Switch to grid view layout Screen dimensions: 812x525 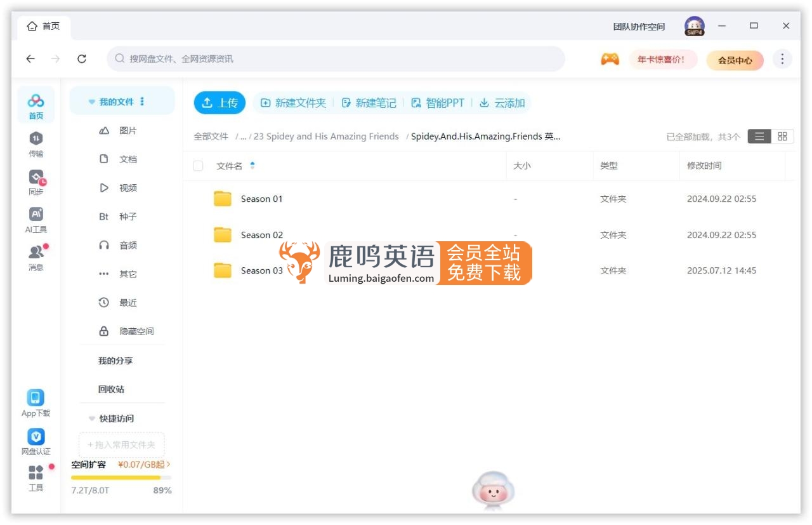(x=783, y=136)
